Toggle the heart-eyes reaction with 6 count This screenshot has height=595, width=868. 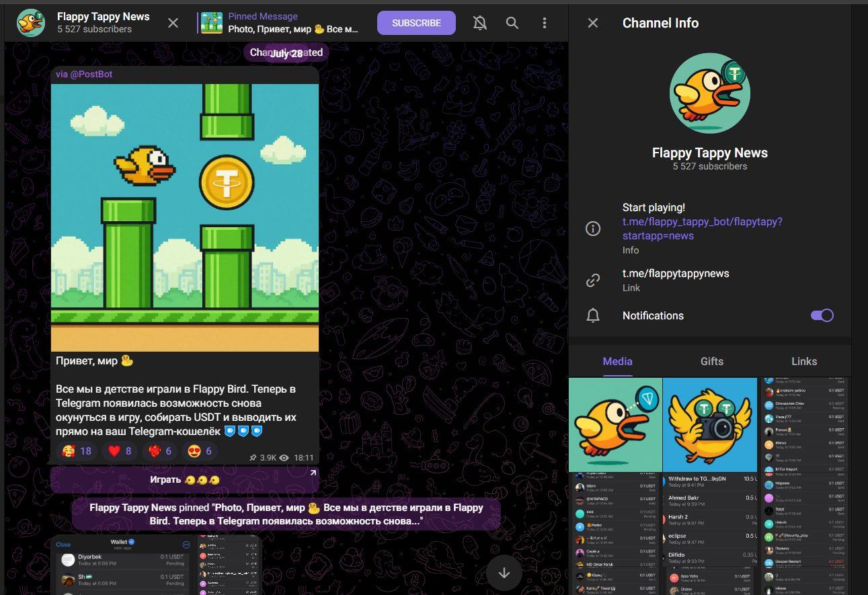(x=200, y=451)
